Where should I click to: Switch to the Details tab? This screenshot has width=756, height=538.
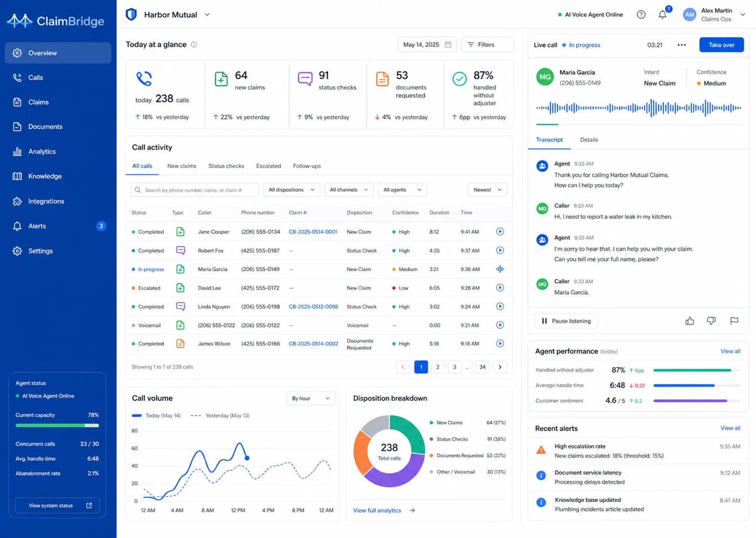click(x=589, y=140)
